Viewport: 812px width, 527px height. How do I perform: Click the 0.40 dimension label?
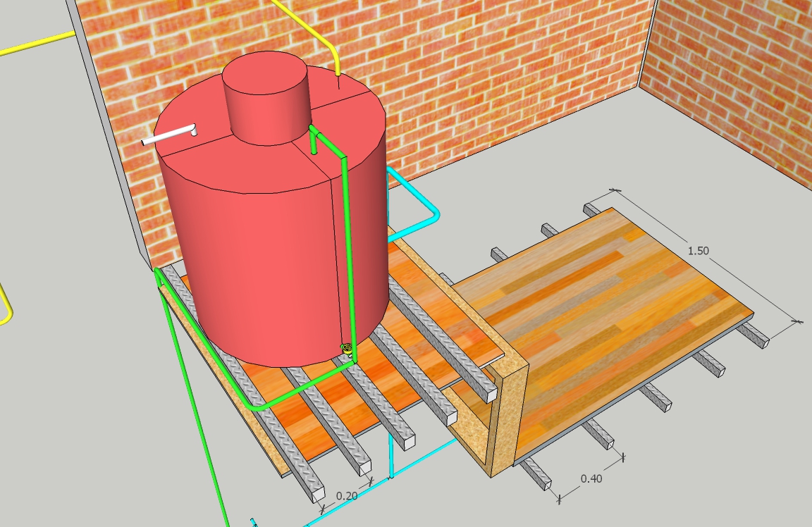[x=591, y=479]
